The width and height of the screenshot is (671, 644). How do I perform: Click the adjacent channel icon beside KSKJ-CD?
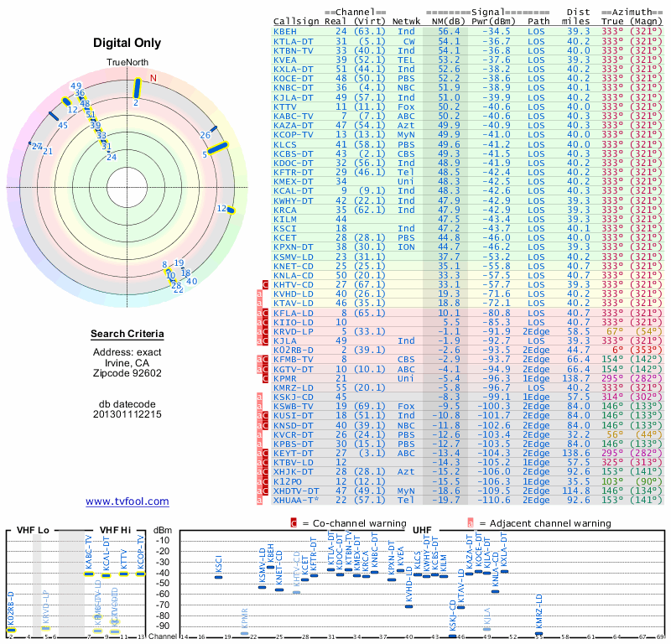(x=259, y=397)
